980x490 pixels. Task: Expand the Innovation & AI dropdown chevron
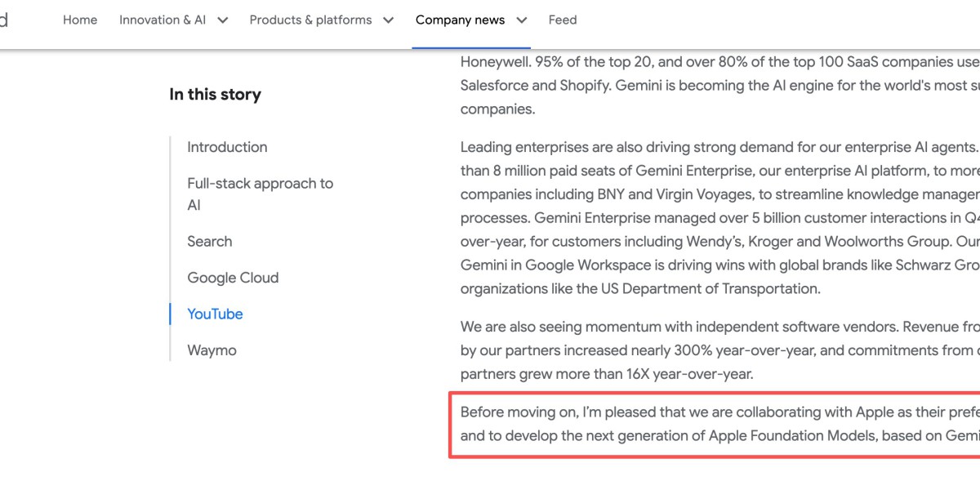tap(222, 20)
